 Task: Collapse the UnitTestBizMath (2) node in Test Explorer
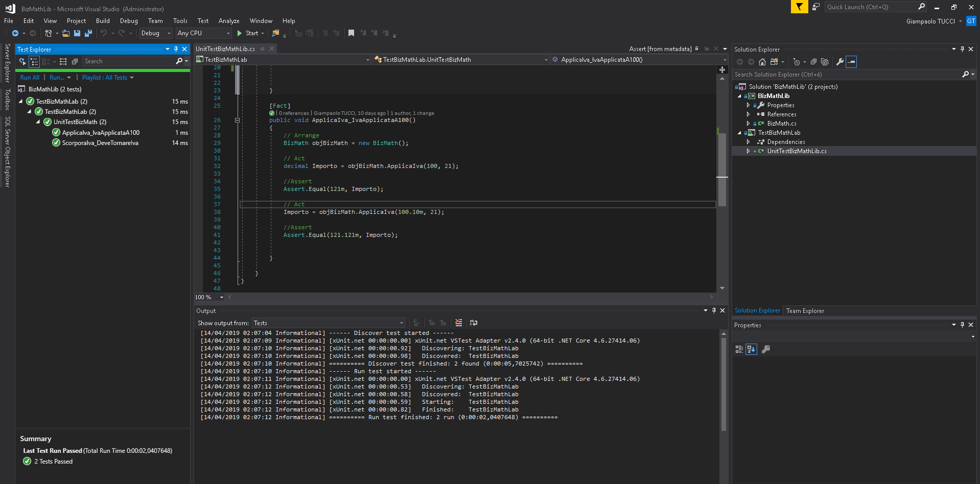coord(38,122)
